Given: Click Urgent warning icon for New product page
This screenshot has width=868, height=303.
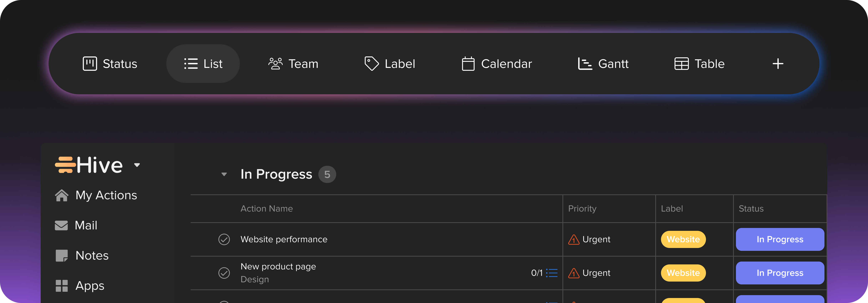Looking at the screenshot, I should click(x=574, y=273).
